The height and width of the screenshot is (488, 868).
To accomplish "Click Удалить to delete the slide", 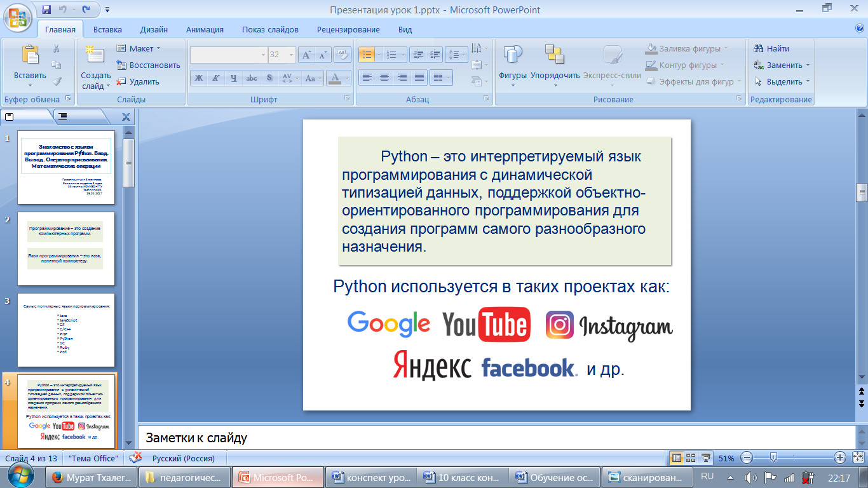I will [138, 81].
